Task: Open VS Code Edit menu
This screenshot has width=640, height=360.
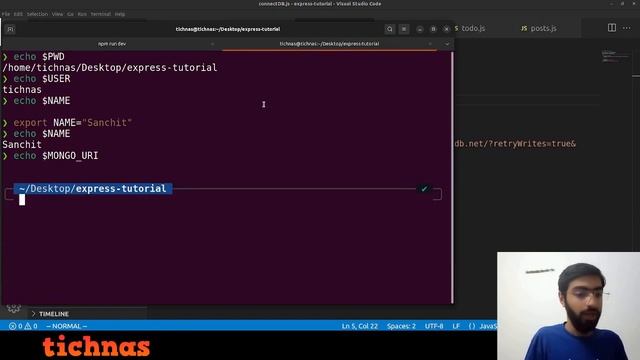Action: pos(18,14)
